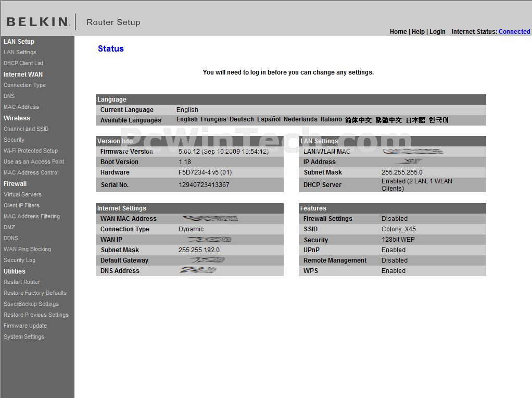Open the DHCP Client List page
532x398 pixels.
click(x=23, y=63)
